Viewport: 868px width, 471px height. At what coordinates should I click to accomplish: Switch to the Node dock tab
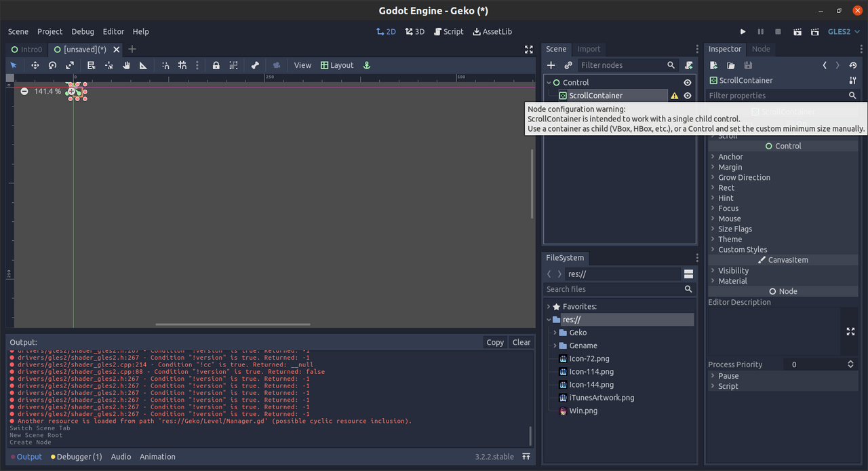(761, 49)
